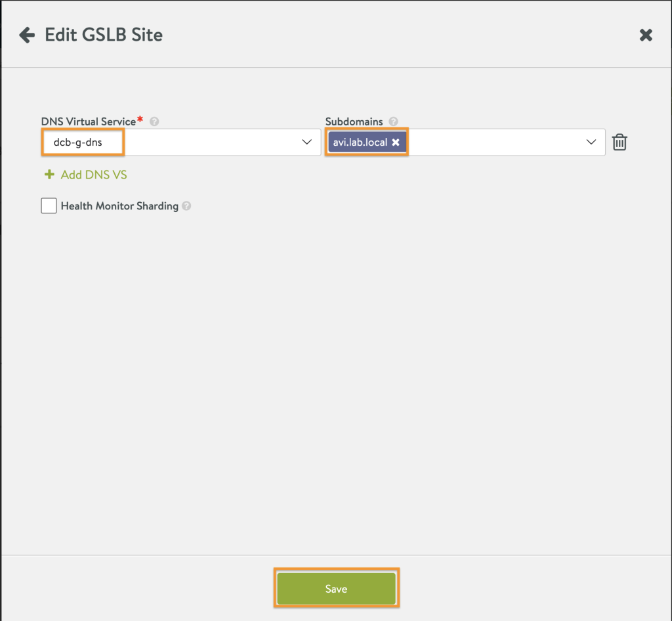Expand the DNS Virtual Service dropdown arrow
This screenshot has height=621, width=672.
(307, 142)
